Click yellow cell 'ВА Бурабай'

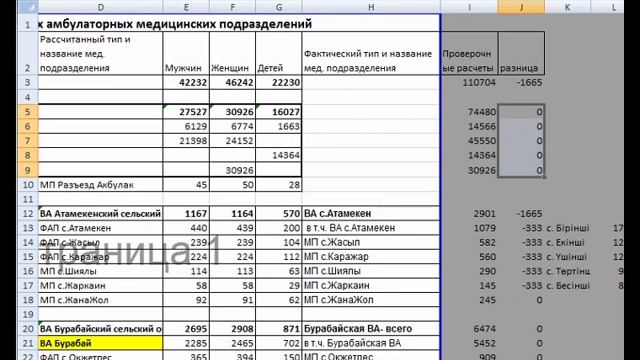point(100,343)
